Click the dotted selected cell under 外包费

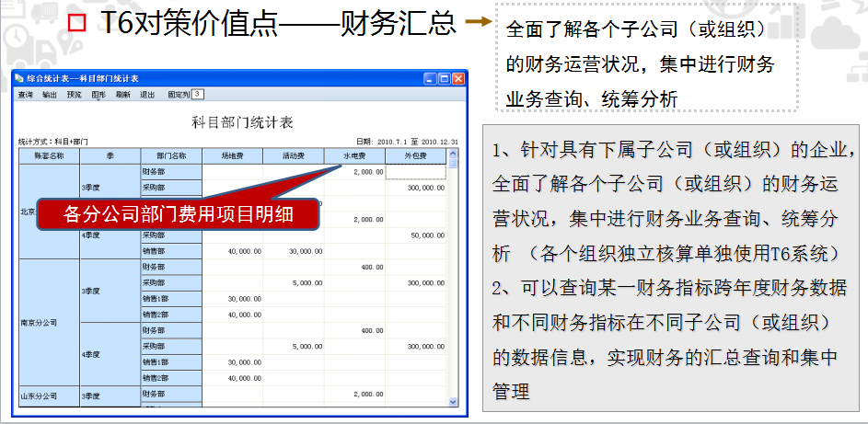(416, 172)
